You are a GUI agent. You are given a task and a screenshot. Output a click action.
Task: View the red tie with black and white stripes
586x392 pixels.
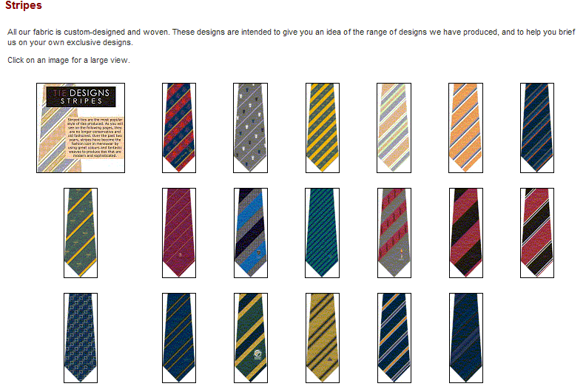pyautogui.click(x=537, y=233)
